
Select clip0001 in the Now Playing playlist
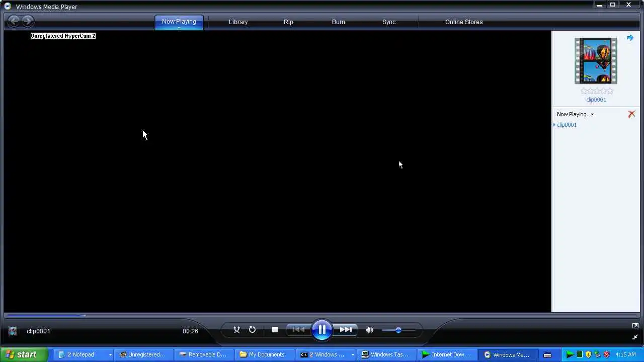pos(567,125)
